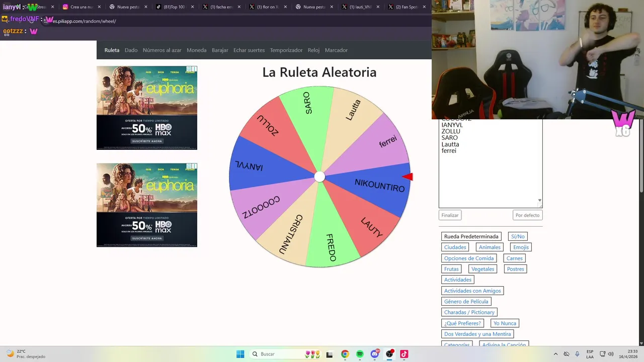
Task: Click the COOOOTZ segment on the wheel
Action: 261,207
